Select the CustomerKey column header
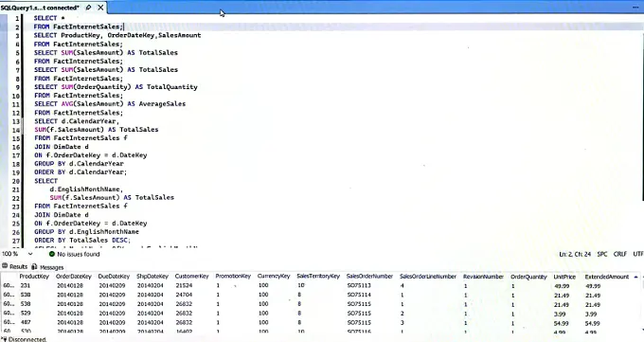This screenshot has width=644, height=342. click(x=192, y=277)
